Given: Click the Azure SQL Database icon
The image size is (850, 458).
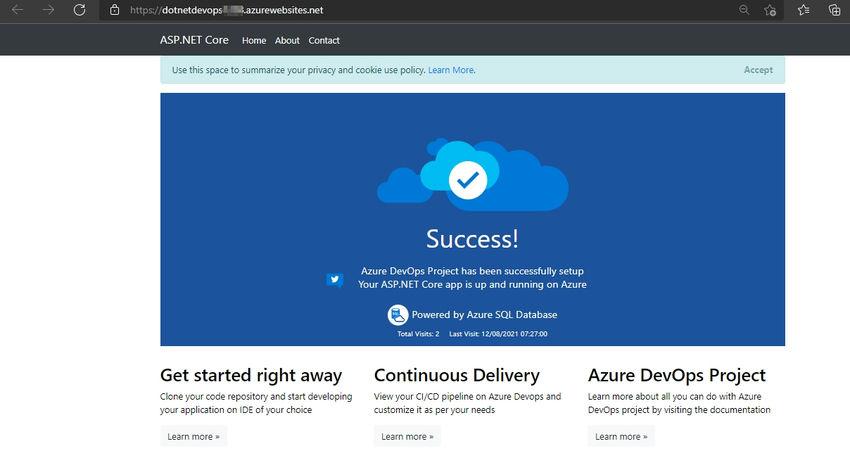Looking at the screenshot, I should pyautogui.click(x=397, y=315).
